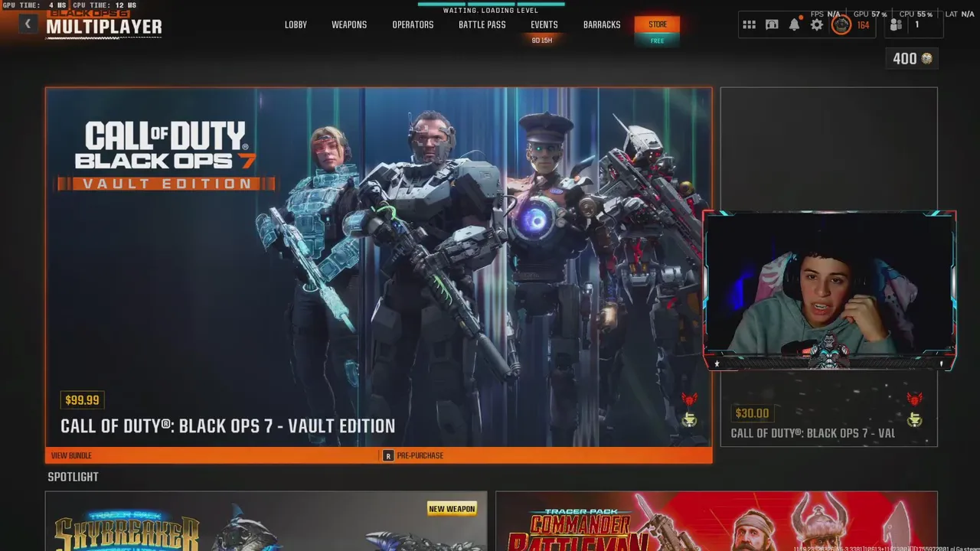Viewport: 980px width, 551px height.
Task: Click the Vault Edition bundle title text
Action: [228, 426]
